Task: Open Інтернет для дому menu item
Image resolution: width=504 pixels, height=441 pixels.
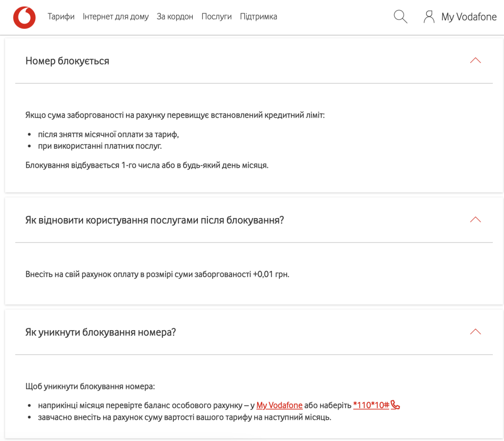Action: click(116, 17)
